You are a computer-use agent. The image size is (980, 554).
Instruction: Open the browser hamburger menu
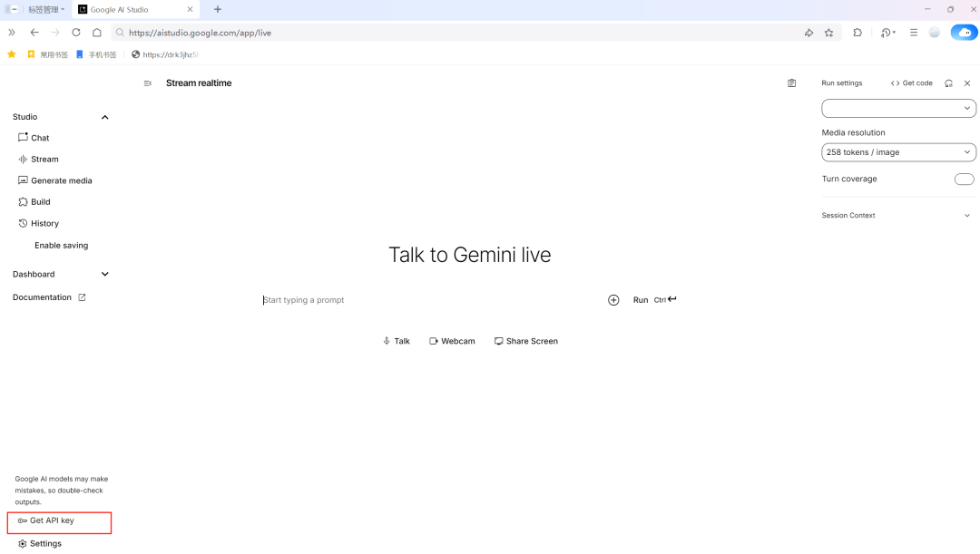914,33
